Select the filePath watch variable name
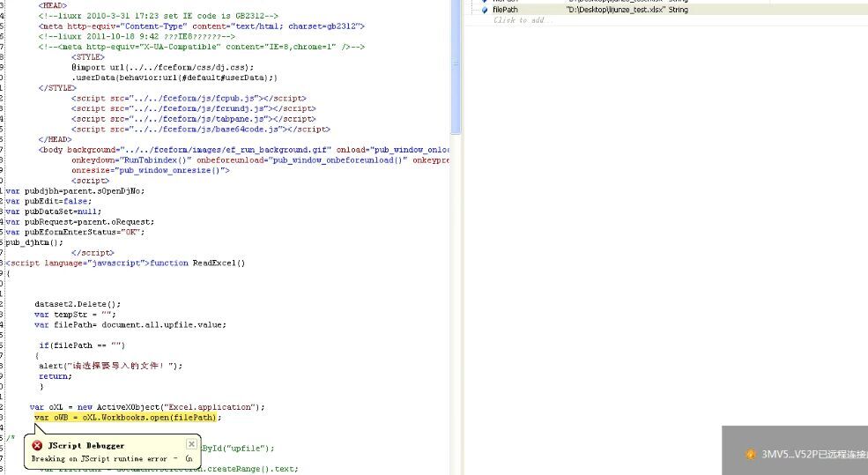 [x=505, y=10]
